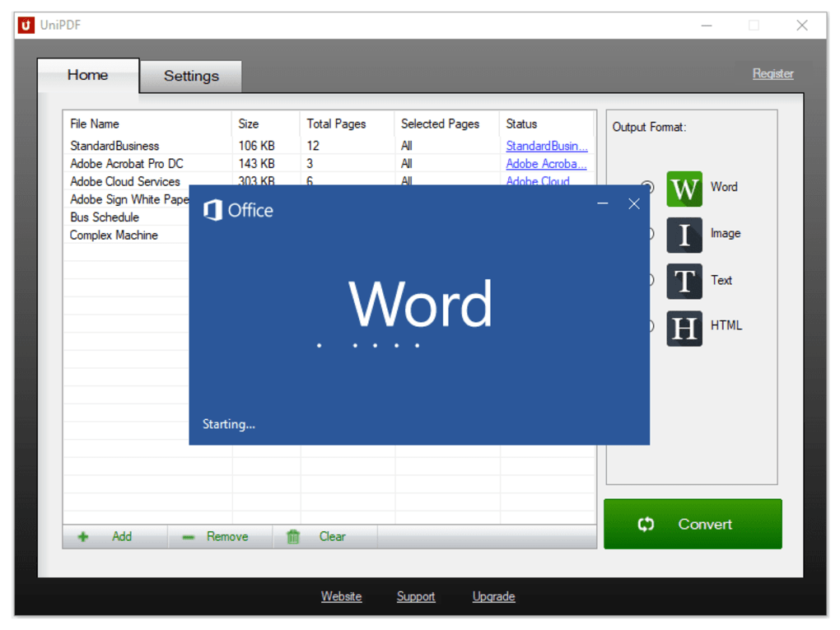Click the UniPDF logo in title bar
This screenshot has height=630, width=840.
coord(26,26)
